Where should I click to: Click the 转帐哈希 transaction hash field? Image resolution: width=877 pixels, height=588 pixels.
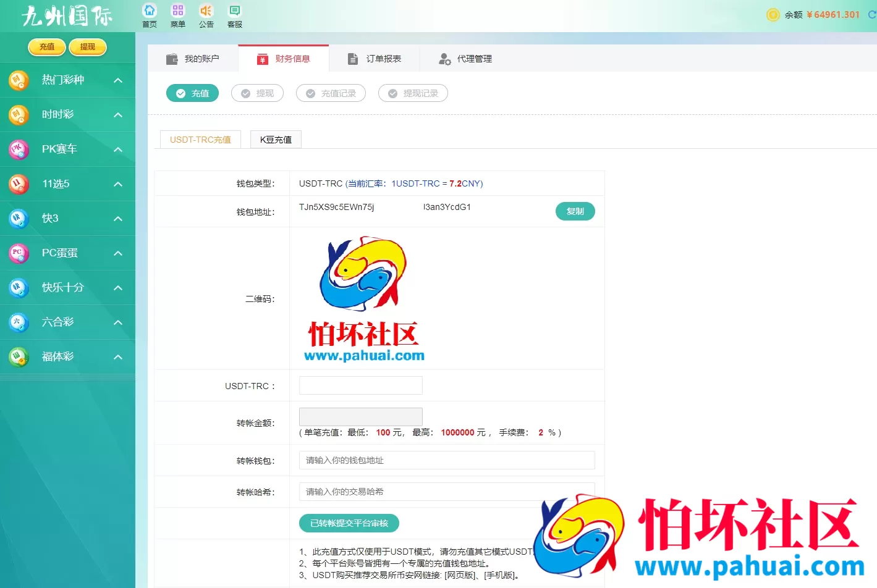pos(447,492)
